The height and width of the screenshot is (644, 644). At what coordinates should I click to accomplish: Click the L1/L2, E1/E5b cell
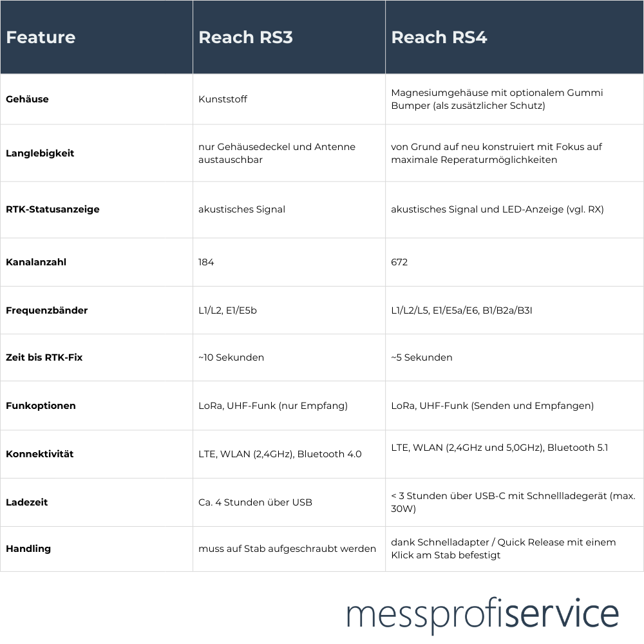coord(228,310)
